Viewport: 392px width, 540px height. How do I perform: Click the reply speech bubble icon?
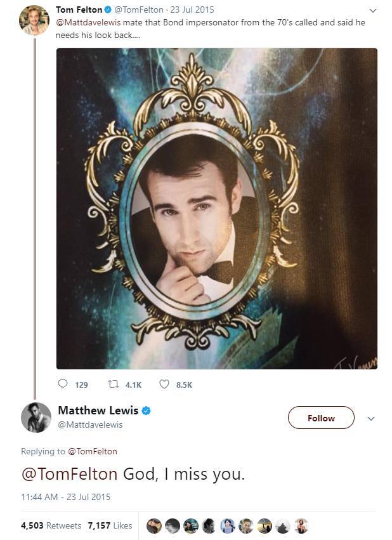click(x=62, y=385)
